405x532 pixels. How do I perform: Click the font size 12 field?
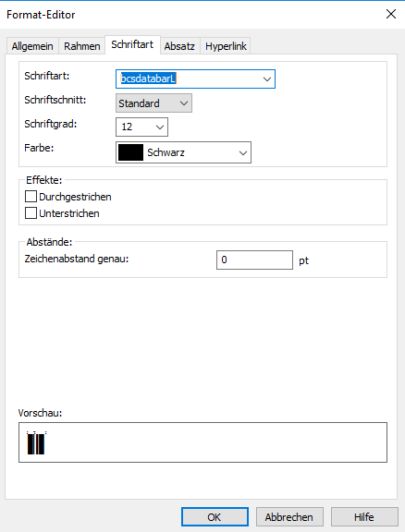135,127
